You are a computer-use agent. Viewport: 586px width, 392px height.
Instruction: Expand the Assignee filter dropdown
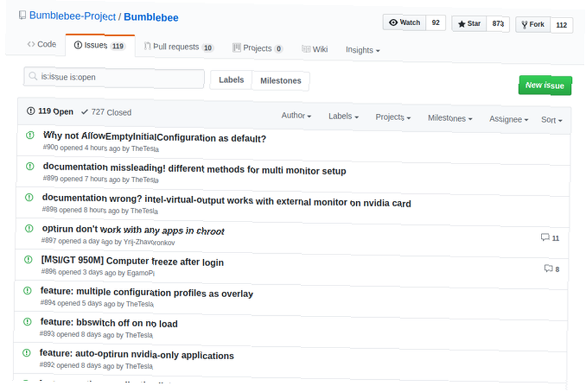(509, 119)
